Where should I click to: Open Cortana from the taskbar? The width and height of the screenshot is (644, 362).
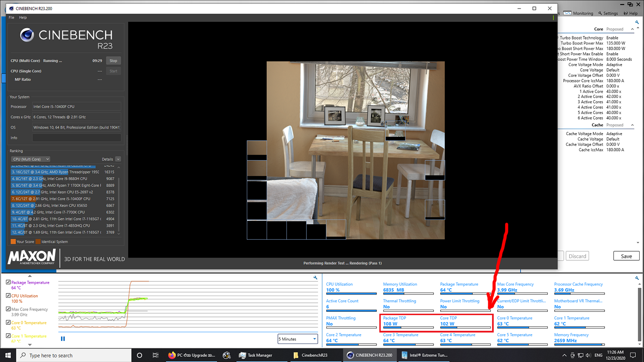[x=140, y=355]
